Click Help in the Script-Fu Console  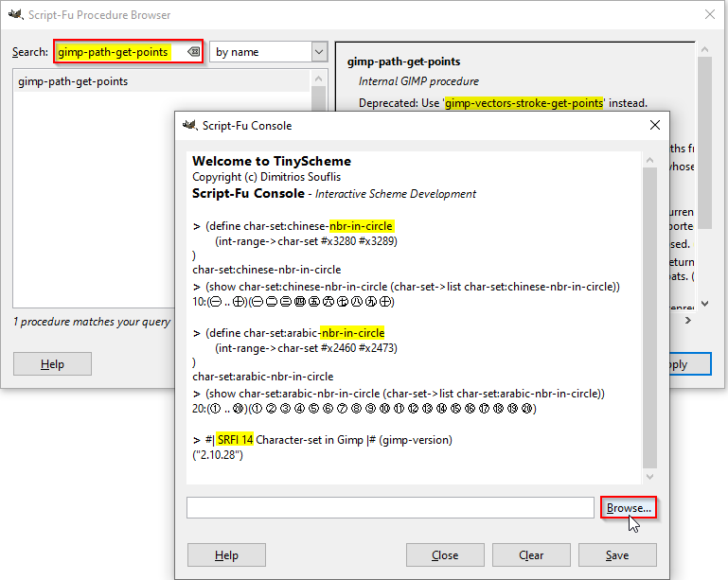pyautogui.click(x=226, y=555)
